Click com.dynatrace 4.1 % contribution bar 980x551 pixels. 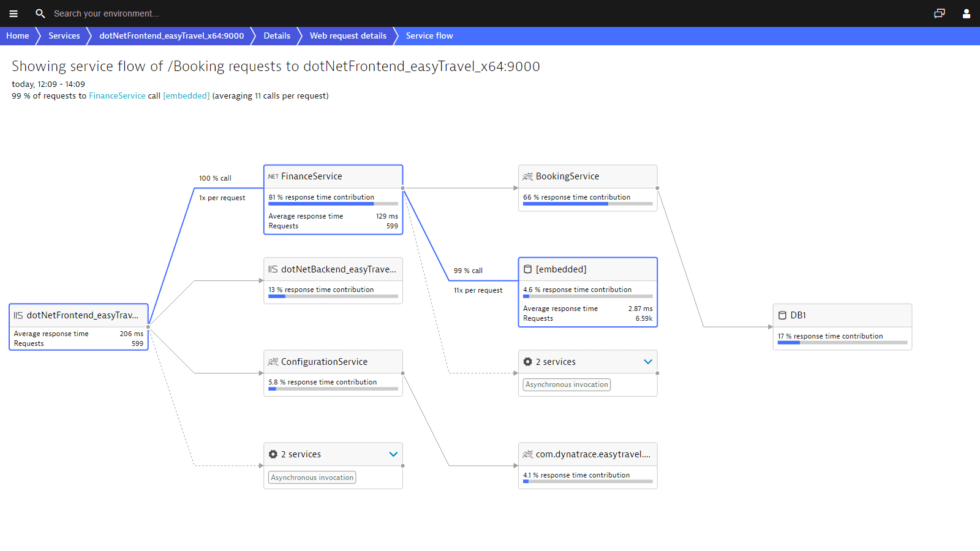click(588, 482)
